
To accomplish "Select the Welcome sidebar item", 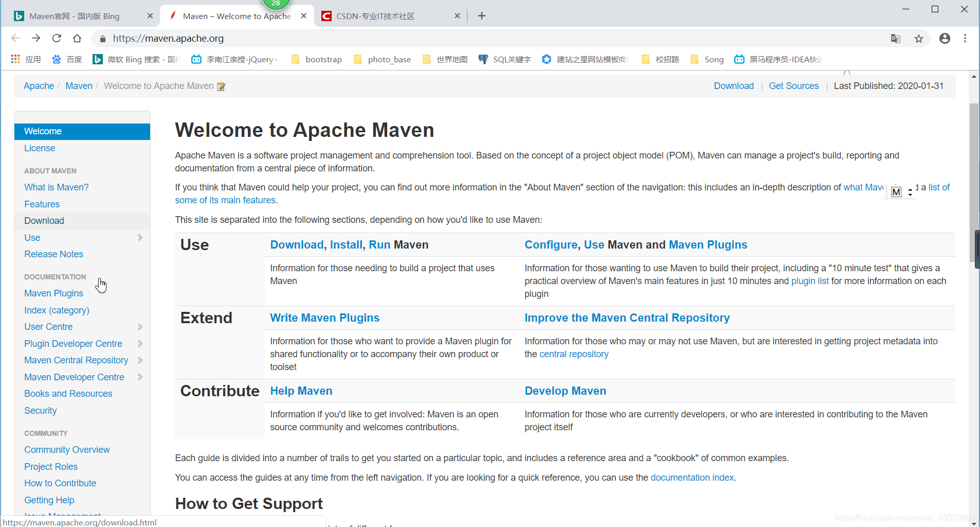I will [x=82, y=131].
